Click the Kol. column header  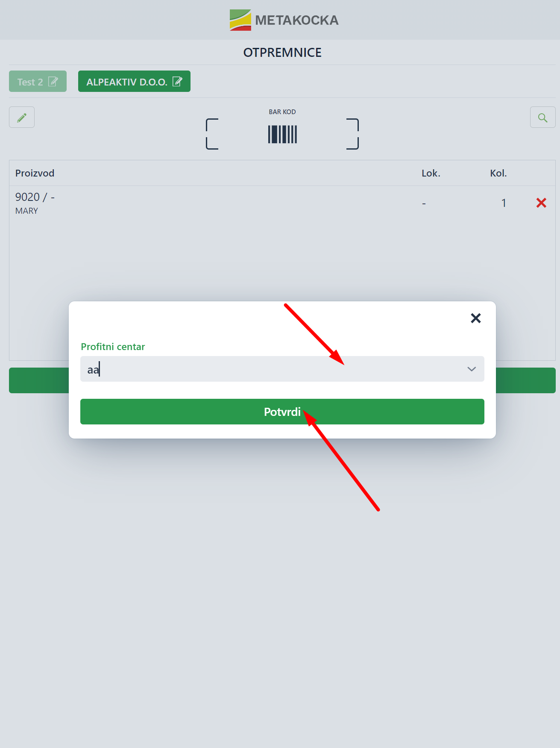[x=498, y=173]
